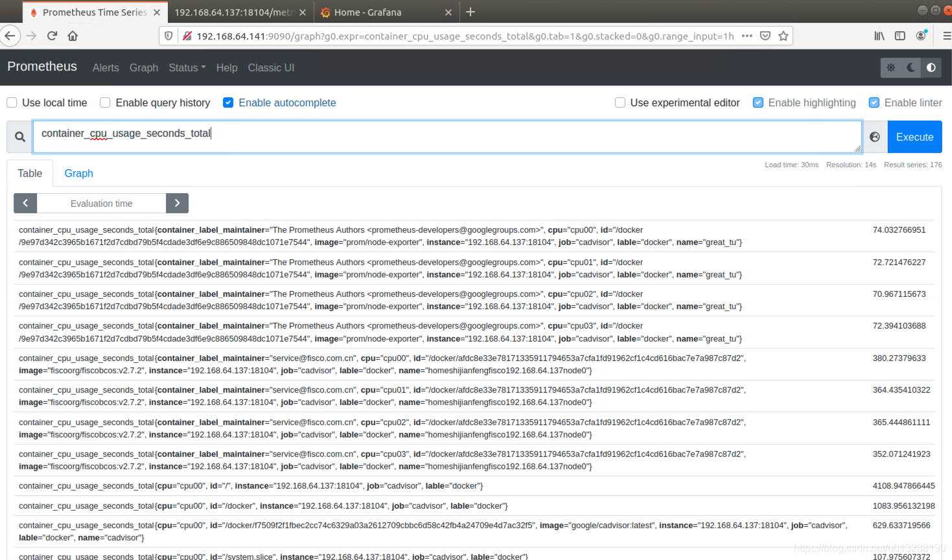Click the browser Back arrow
Viewport: 952px width, 560px height.
tap(10, 36)
